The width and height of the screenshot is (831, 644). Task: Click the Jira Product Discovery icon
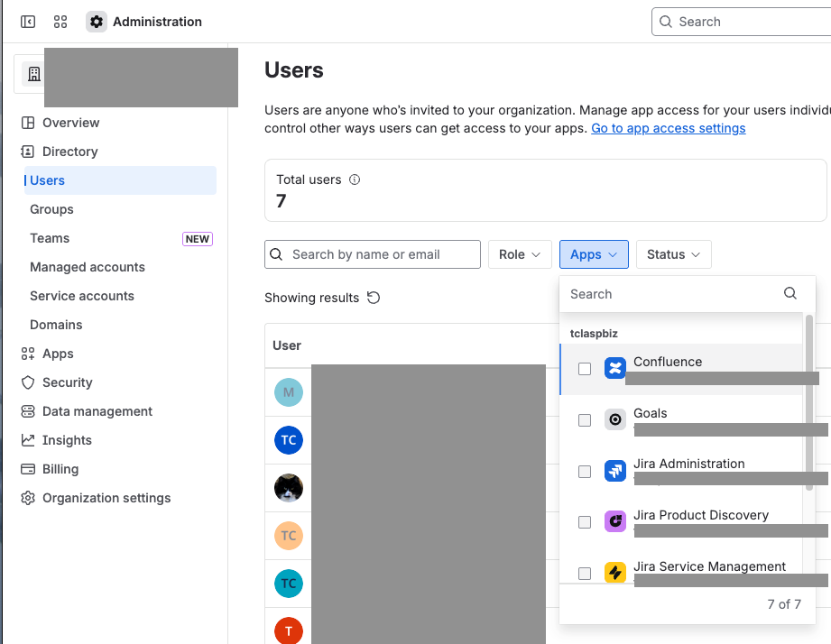pos(614,521)
